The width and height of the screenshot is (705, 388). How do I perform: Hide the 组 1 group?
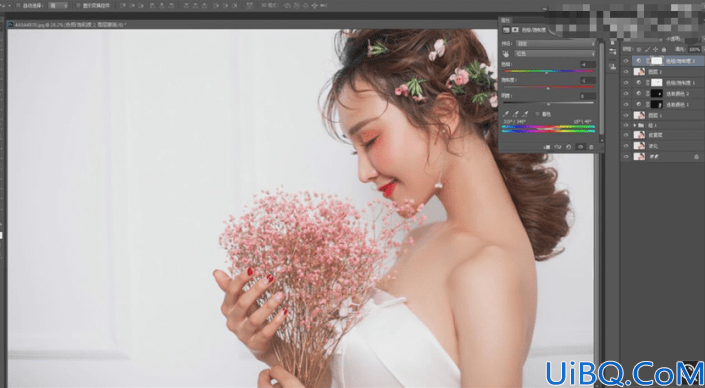pos(626,125)
